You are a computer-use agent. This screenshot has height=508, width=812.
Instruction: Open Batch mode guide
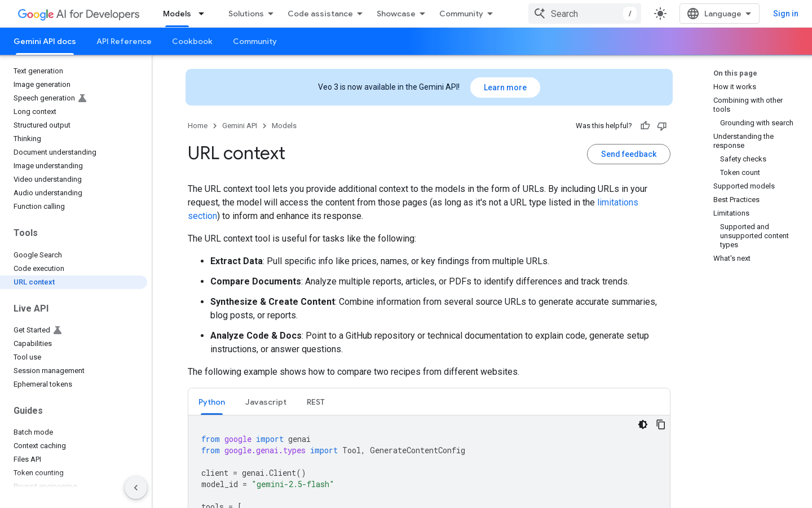(33, 432)
